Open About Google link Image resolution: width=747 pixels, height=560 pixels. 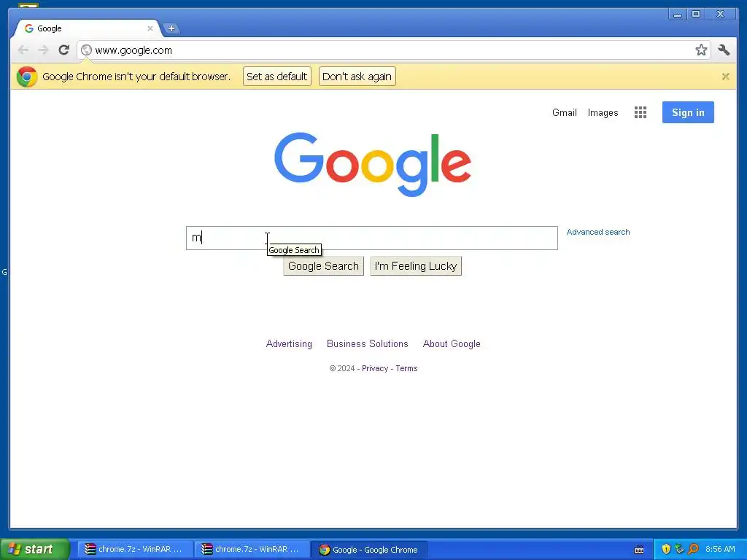pyautogui.click(x=452, y=344)
